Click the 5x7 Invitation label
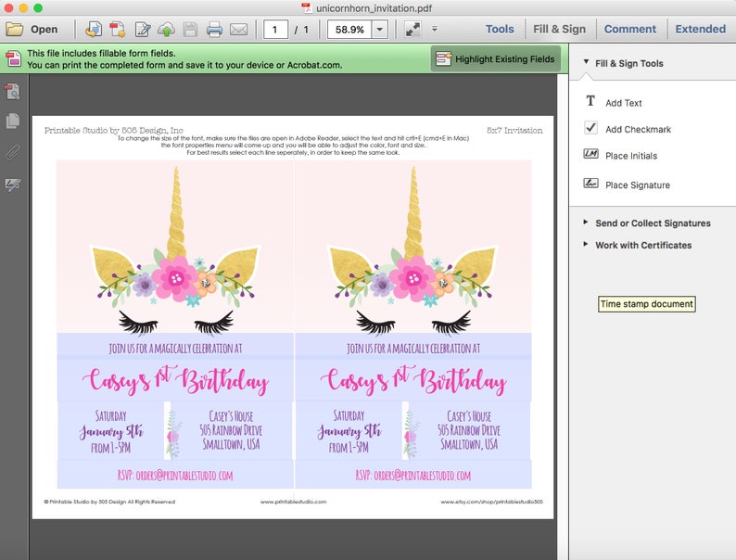The width and height of the screenshot is (736, 560). pyautogui.click(x=514, y=131)
